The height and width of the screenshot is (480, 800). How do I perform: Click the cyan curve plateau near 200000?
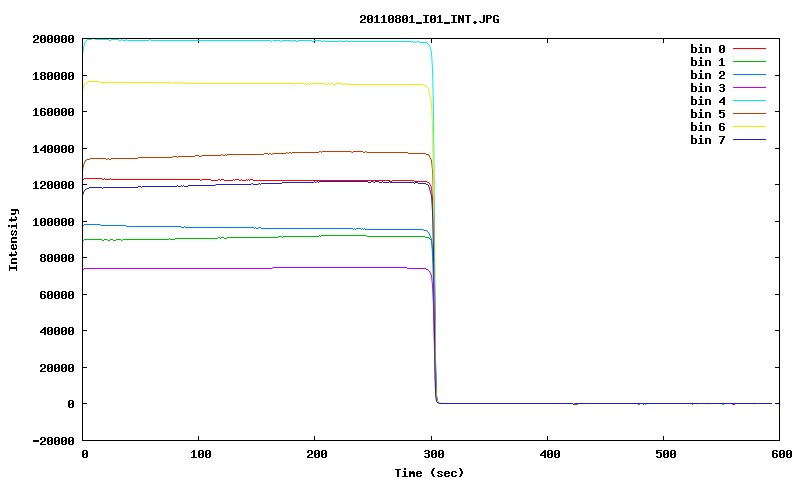click(255, 40)
